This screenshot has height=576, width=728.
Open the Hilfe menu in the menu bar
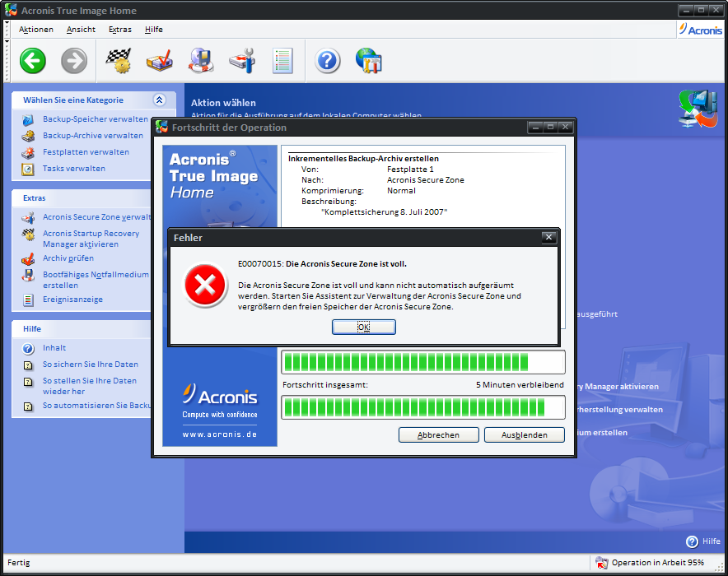click(154, 30)
